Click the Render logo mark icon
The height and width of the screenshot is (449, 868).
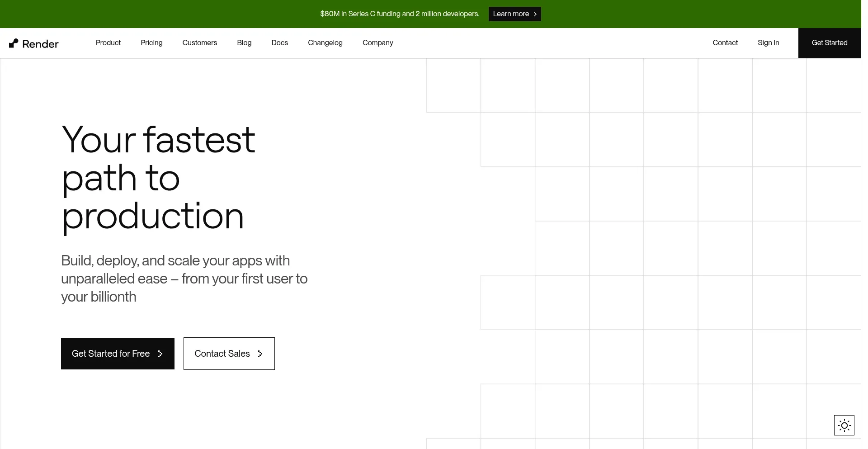(x=14, y=43)
